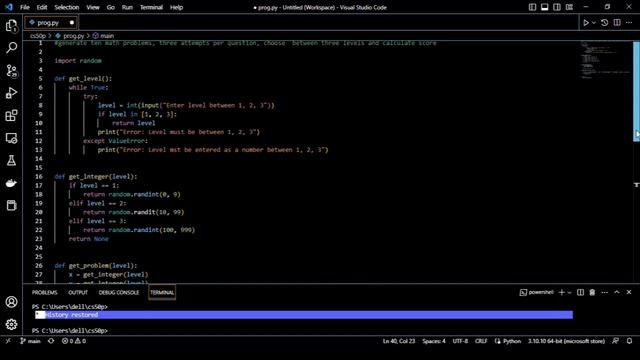
Task: Select Python 3.10.10 interpreter
Action: coord(566,341)
